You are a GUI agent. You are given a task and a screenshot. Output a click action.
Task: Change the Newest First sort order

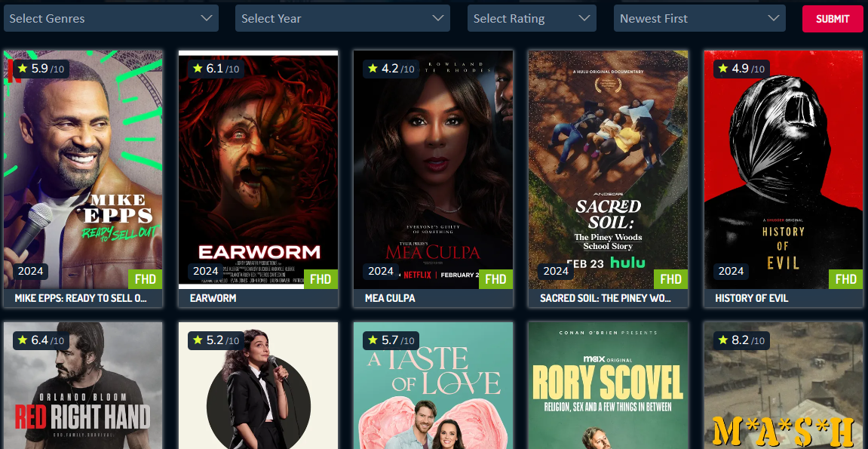(x=699, y=18)
